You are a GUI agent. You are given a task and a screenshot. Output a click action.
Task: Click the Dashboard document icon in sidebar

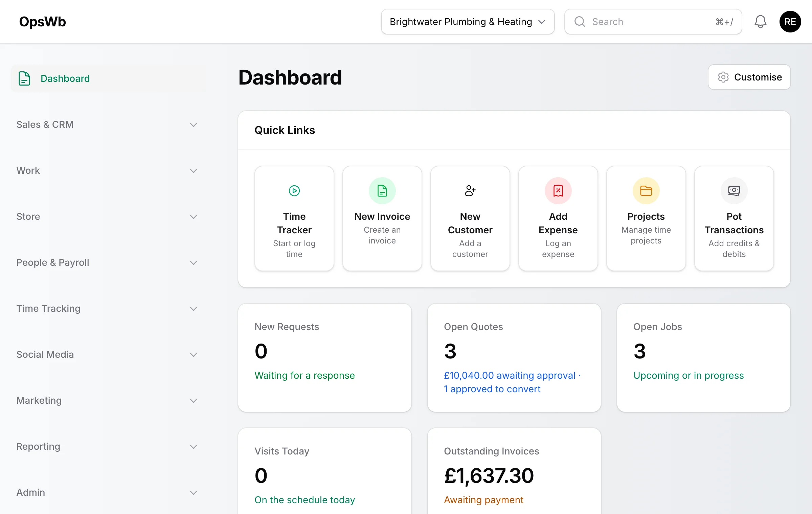point(24,78)
